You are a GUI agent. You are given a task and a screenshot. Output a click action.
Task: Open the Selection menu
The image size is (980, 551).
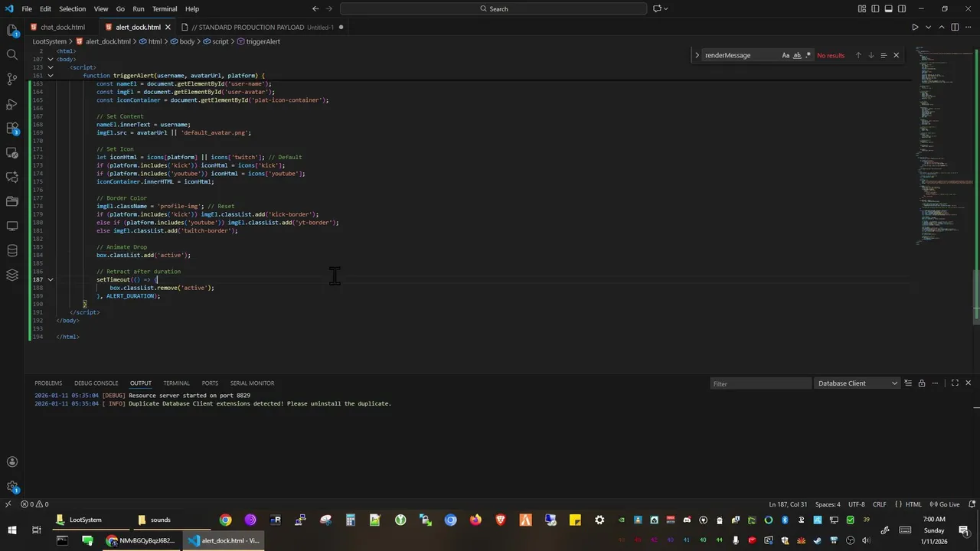tap(73, 8)
